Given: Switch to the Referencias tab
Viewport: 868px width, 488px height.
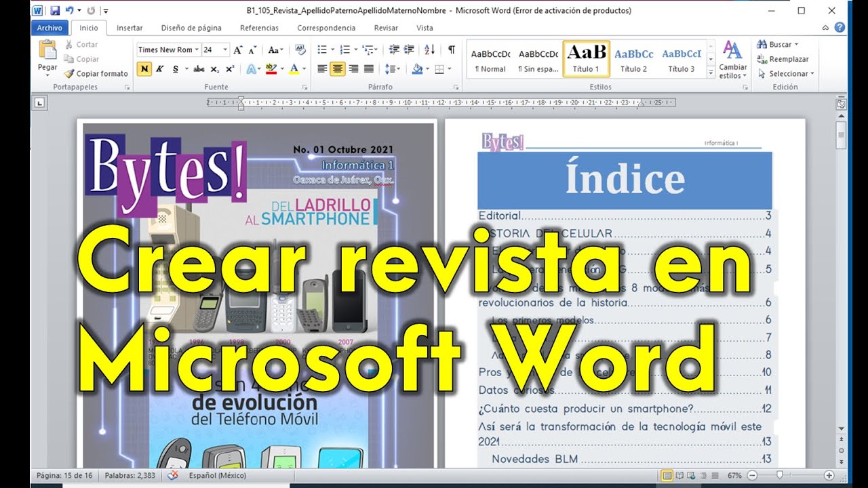Looking at the screenshot, I should pyautogui.click(x=259, y=28).
